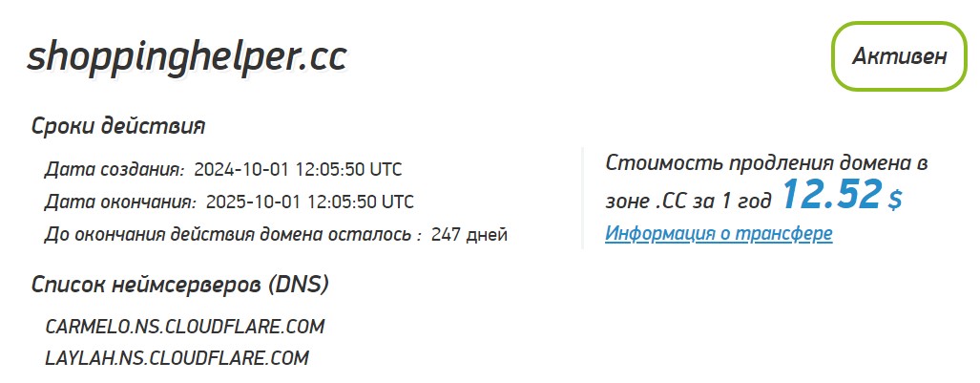Click the Дата окончания label
The height and width of the screenshot is (383, 980).
click(x=120, y=202)
